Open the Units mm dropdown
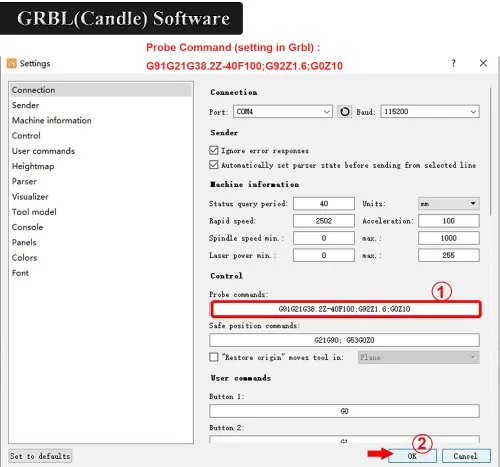 [x=449, y=203]
